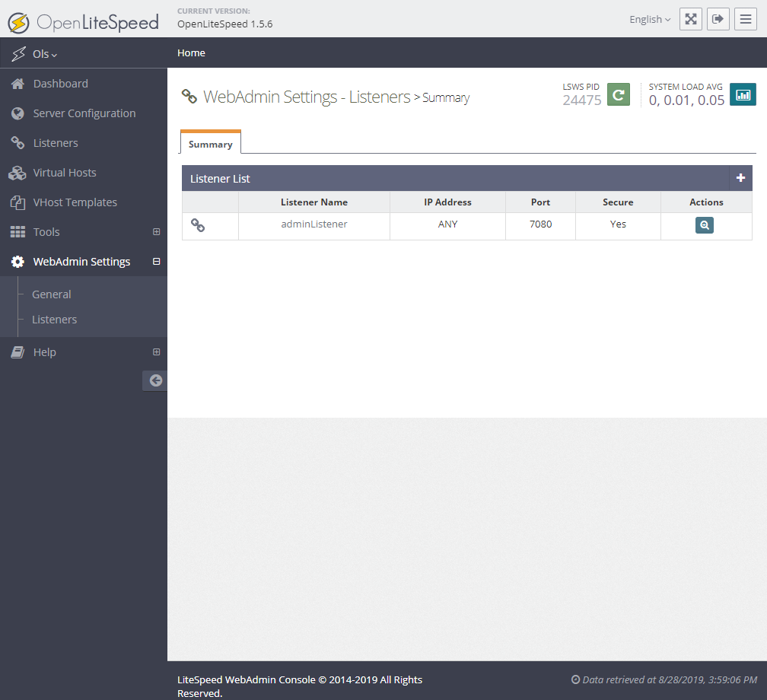Select Listeners under WebAdmin Settings
This screenshot has height=700, width=767.
coord(54,320)
